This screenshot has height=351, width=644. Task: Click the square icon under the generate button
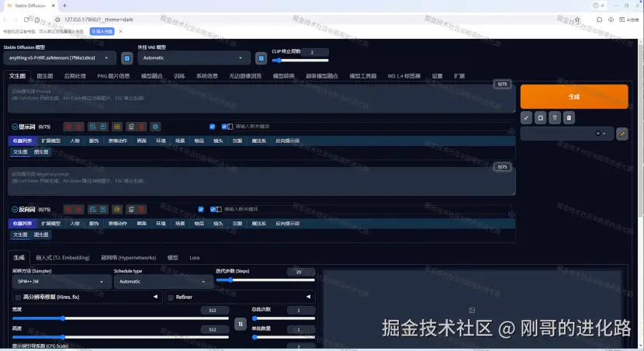(x=541, y=118)
